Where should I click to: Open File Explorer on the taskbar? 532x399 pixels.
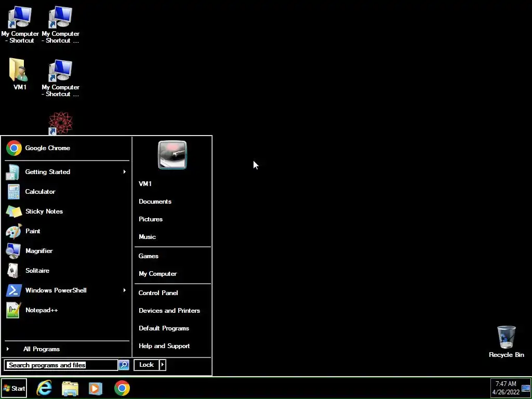(x=70, y=389)
